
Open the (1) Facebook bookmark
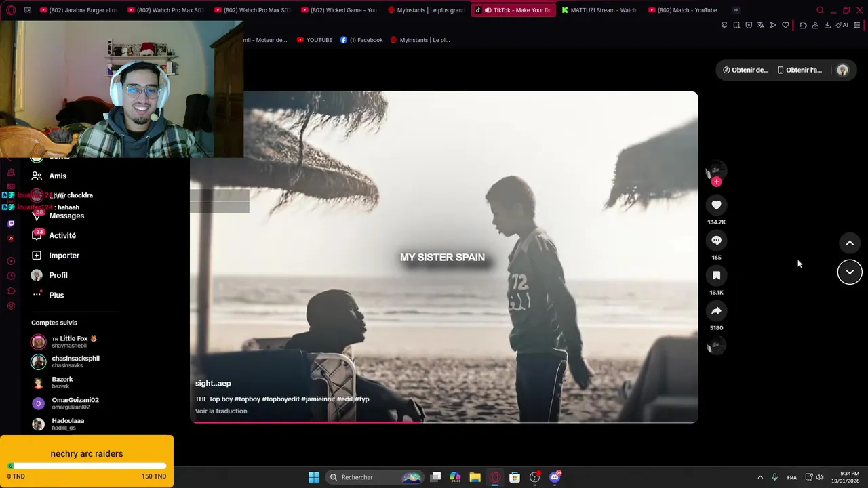(361, 40)
